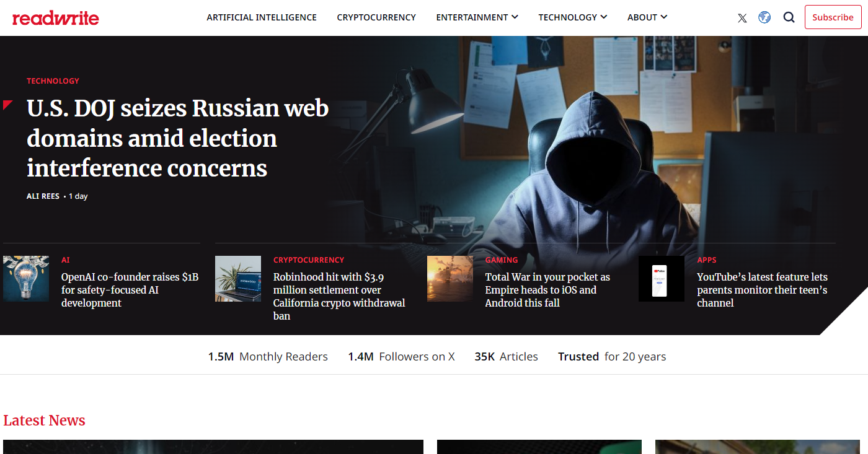This screenshot has height=454, width=868.
Task: Open the laptop thumbnail for Robinhood story
Action: (x=238, y=279)
